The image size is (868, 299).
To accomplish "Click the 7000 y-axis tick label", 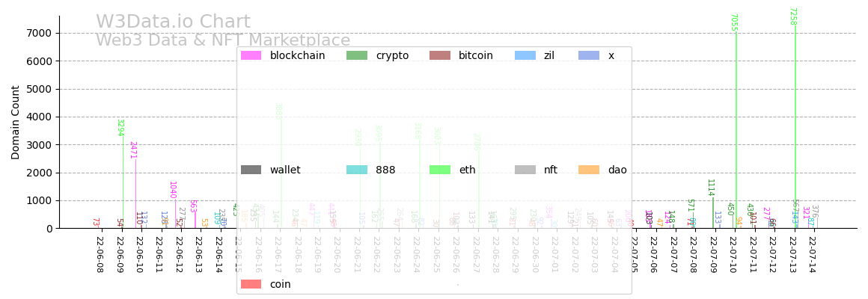I will 37,33.
